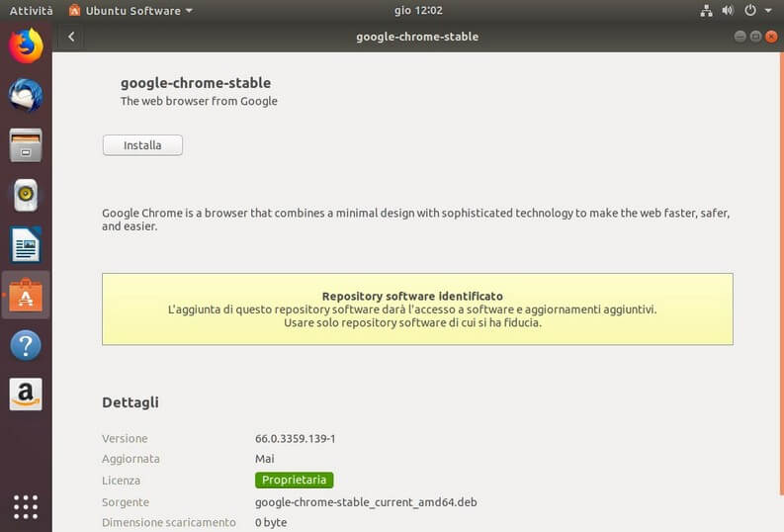The width and height of the screenshot is (784, 532).
Task: Launch Rhythmbox music player from the dock
Action: (26, 195)
